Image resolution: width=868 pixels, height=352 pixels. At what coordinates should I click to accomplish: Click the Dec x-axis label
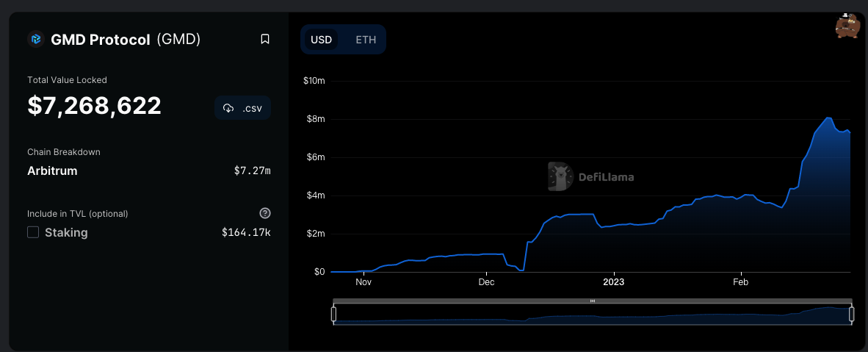[486, 282]
